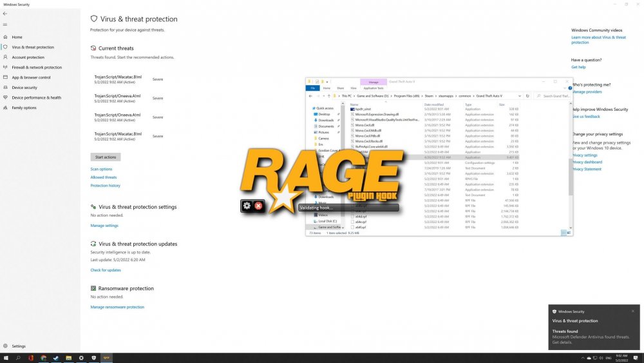Open Privacy dashboard link
This screenshot has width=644, height=363.
point(587,162)
